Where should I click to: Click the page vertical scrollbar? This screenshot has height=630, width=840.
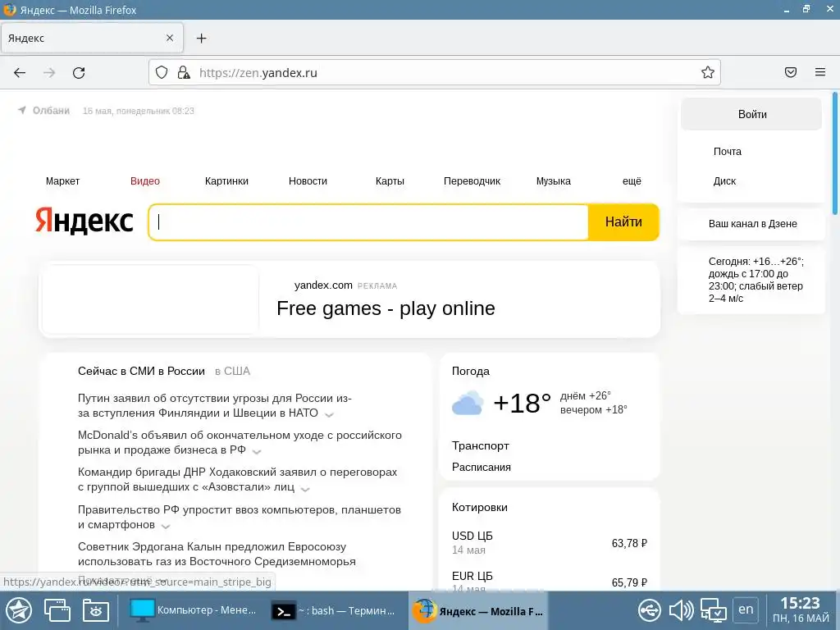click(834, 153)
